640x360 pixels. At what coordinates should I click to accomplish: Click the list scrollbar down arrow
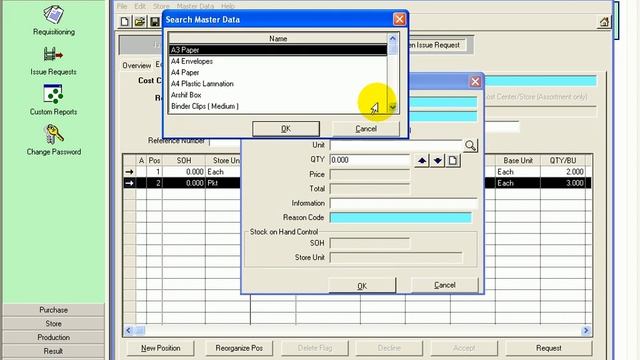click(392, 108)
